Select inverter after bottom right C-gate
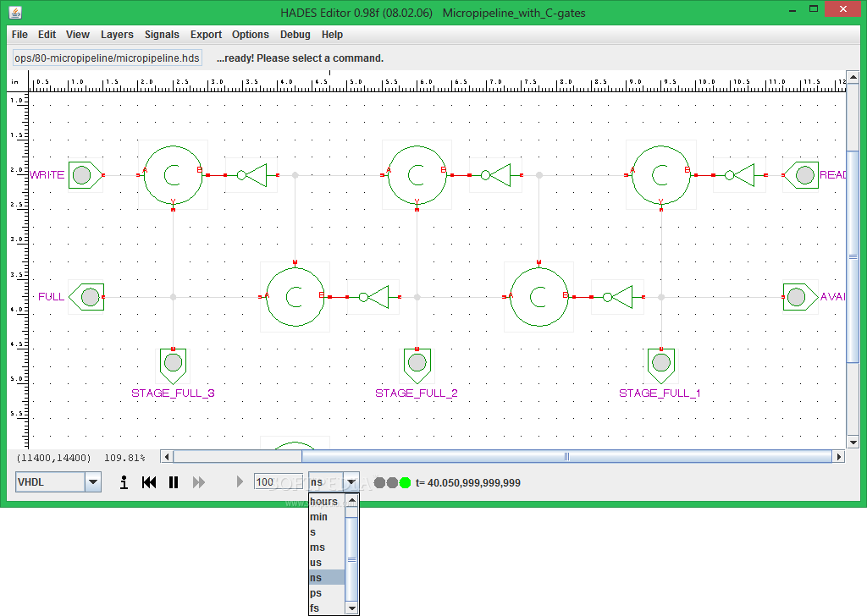Screen dimensions: 867x616 click(x=617, y=297)
